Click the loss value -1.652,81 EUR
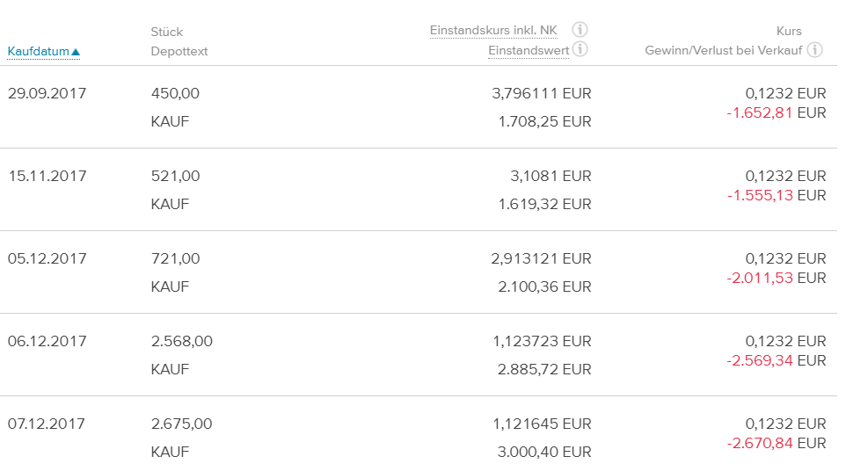The height and width of the screenshot is (464, 868). coord(776,112)
